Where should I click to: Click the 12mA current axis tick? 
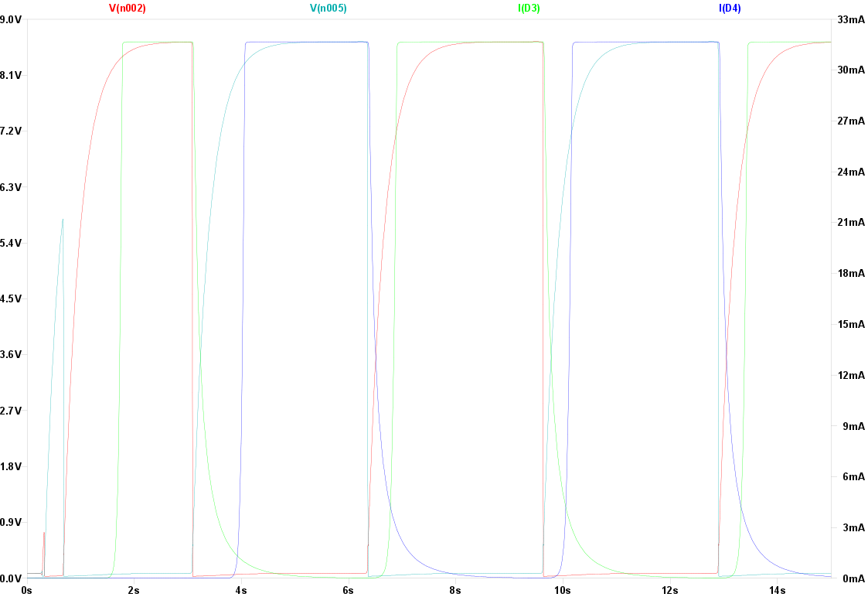pyautogui.click(x=851, y=375)
